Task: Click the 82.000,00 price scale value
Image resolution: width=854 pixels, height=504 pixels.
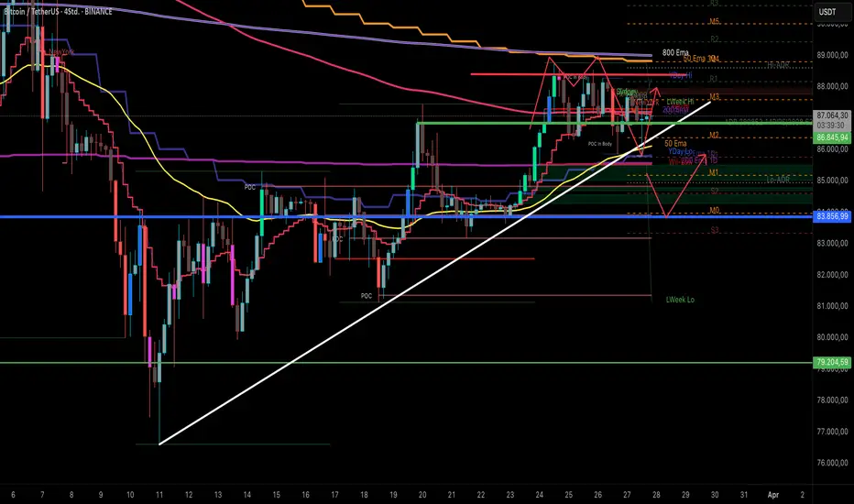Action: (x=832, y=275)
